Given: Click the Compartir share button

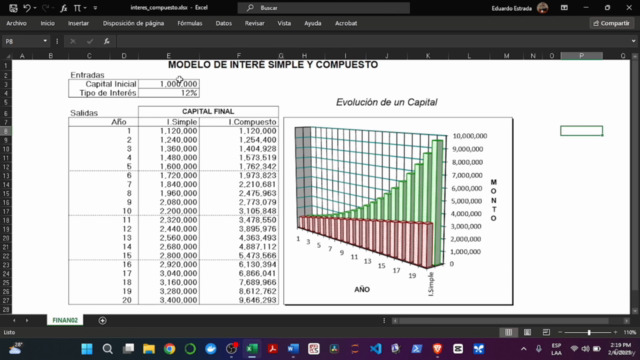Looking at the screenshot, I should point(611,23).
